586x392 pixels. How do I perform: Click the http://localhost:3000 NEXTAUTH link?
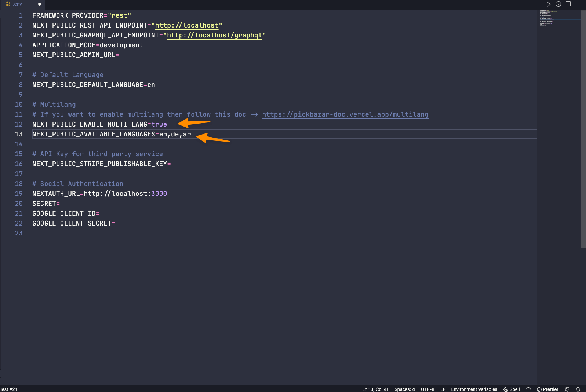pyautogui.click(x=125, y=194)
